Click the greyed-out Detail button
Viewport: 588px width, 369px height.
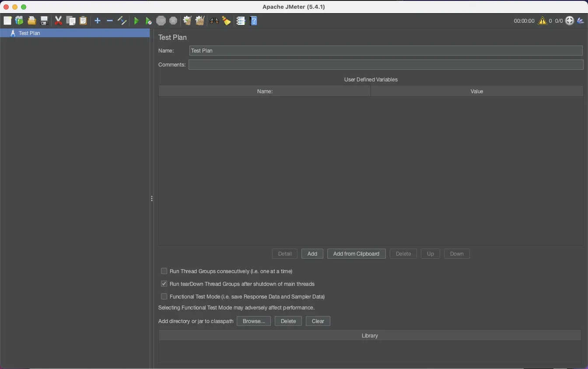click(x=285, y=254)
